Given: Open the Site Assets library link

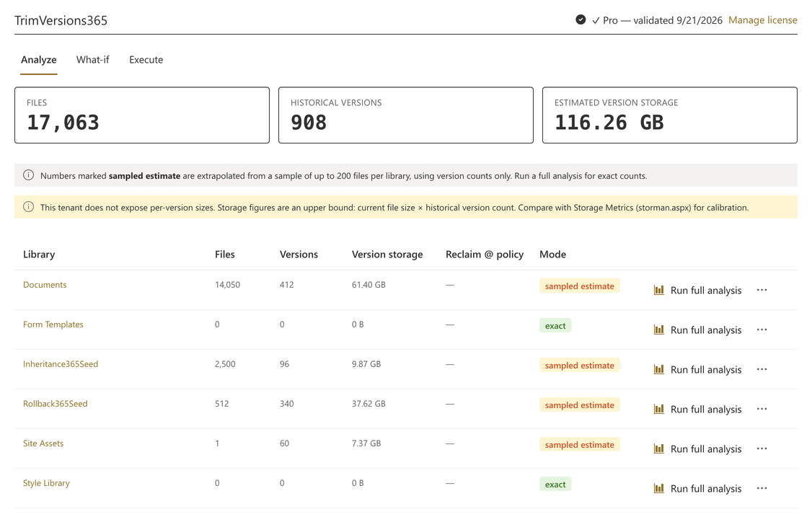Looking at the screenshot, I should point(43,443).
